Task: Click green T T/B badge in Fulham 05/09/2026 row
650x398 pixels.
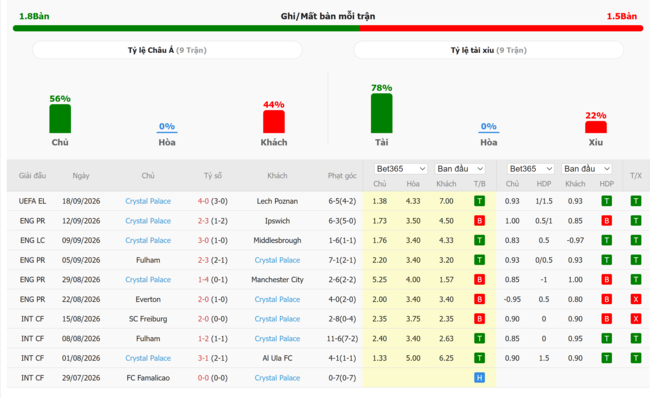Action: [x=480, y=260]
